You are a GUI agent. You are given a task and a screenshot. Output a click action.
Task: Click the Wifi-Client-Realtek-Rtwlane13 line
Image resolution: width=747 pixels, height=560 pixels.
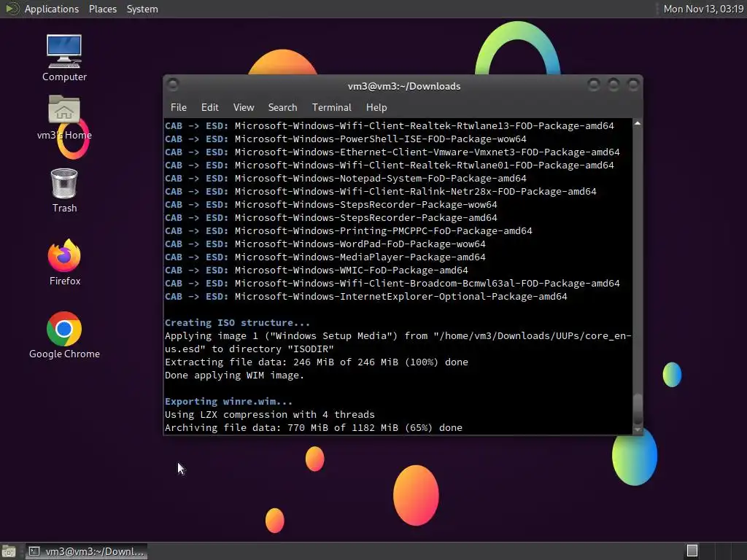pos(390,125)
